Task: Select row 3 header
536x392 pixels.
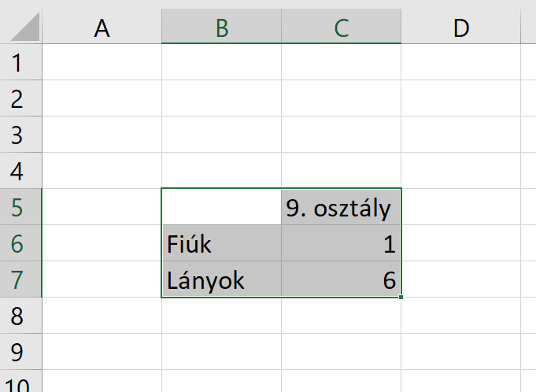Action: [x=20, y=135]
